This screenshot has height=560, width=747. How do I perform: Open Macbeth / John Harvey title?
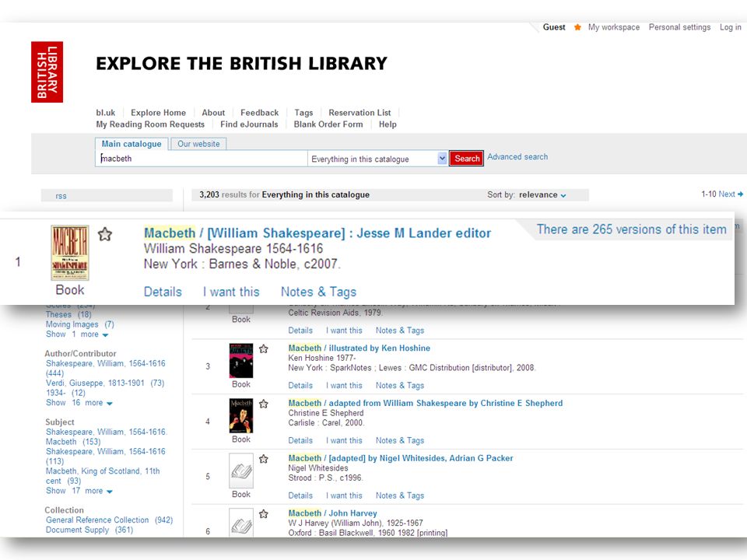332,513
